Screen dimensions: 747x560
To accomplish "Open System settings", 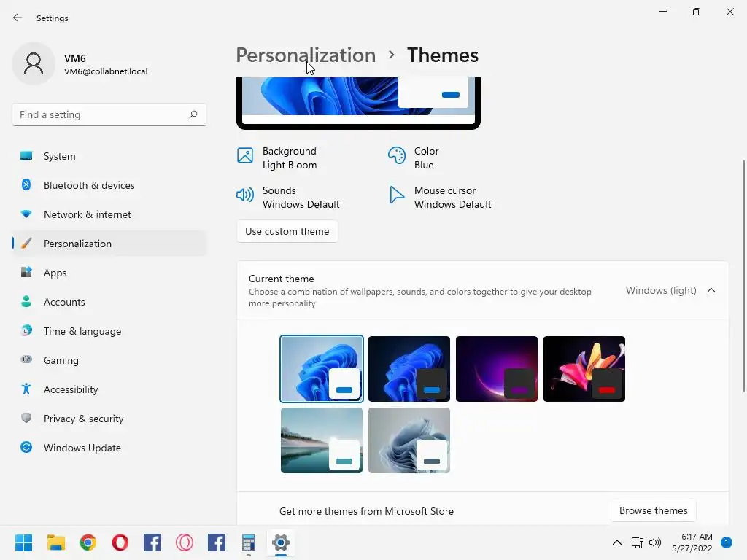I will 109,156.
